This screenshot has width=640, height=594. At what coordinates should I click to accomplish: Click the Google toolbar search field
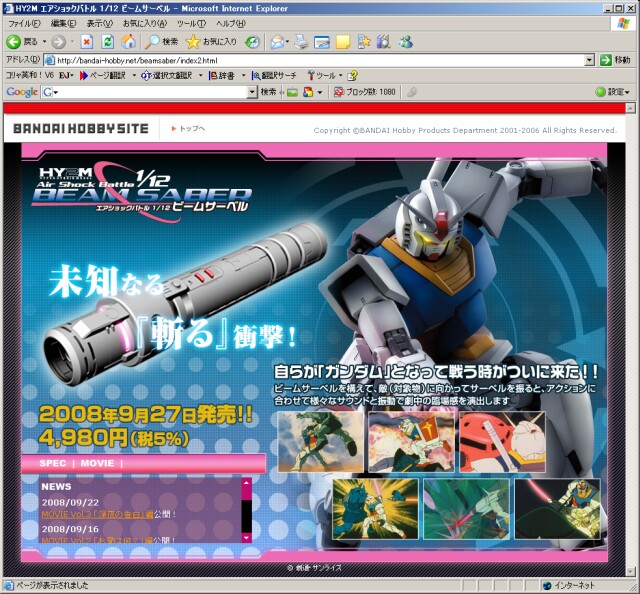(x=149, y=92)
